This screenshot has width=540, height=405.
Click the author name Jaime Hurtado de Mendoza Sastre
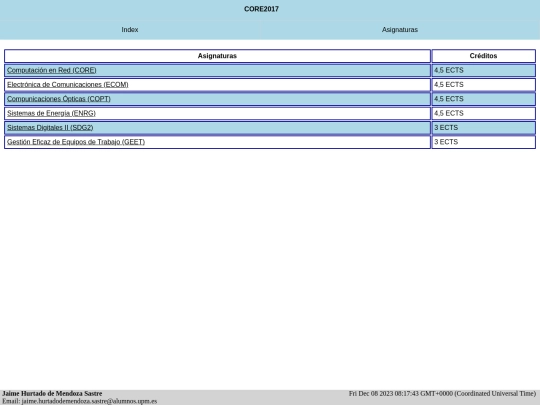point(52,394)
